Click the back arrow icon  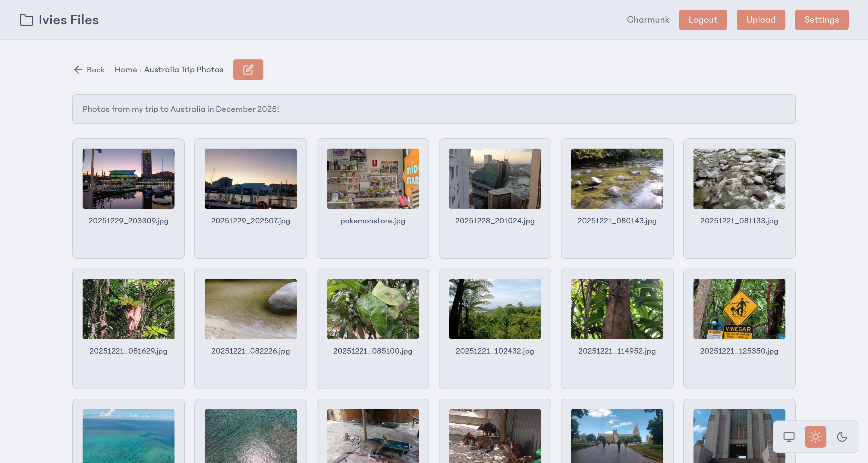(78, 69)
